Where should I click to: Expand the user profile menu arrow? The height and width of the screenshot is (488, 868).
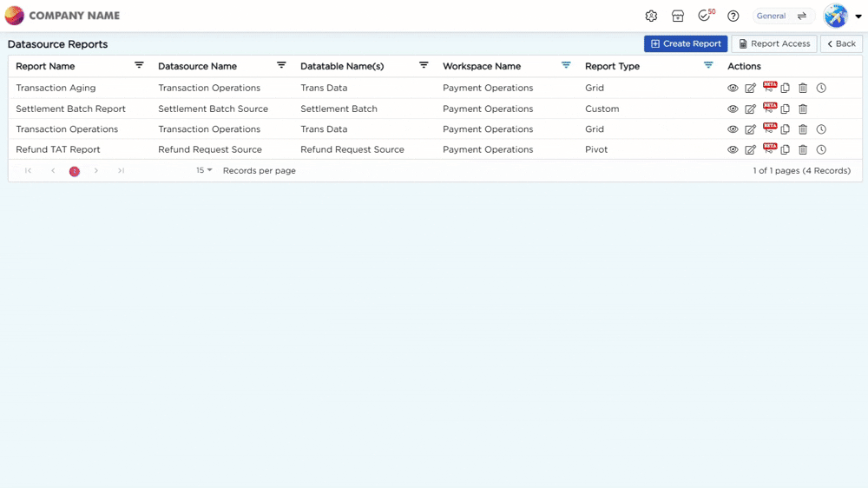(x=858, y=16)
